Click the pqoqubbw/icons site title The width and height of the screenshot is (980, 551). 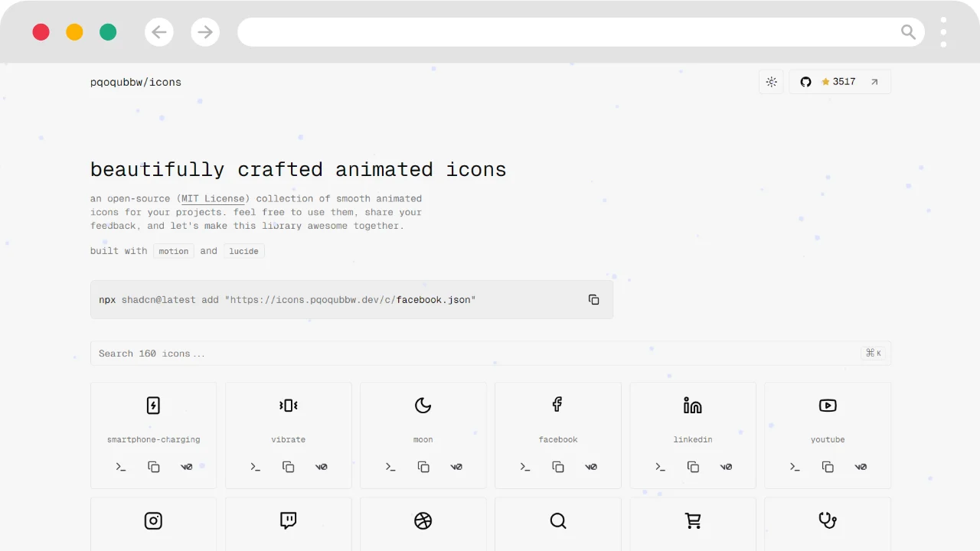click(136, 82)
